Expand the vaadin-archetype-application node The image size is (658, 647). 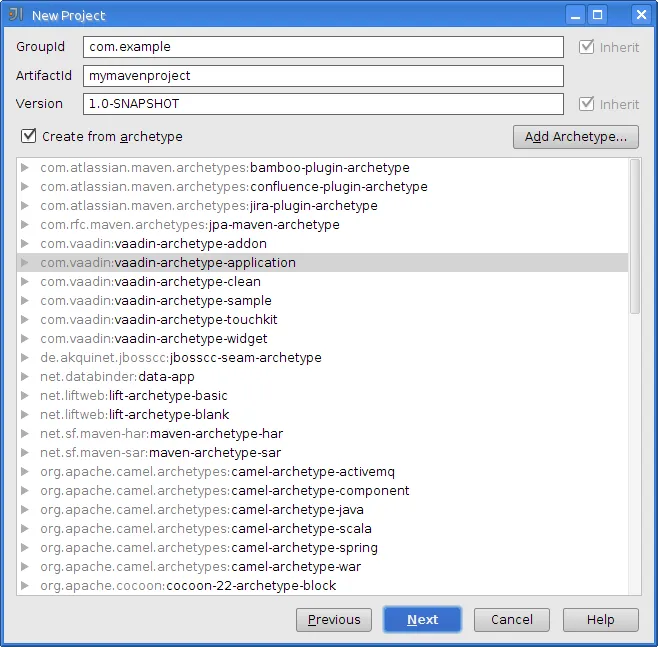pos(26,263)
